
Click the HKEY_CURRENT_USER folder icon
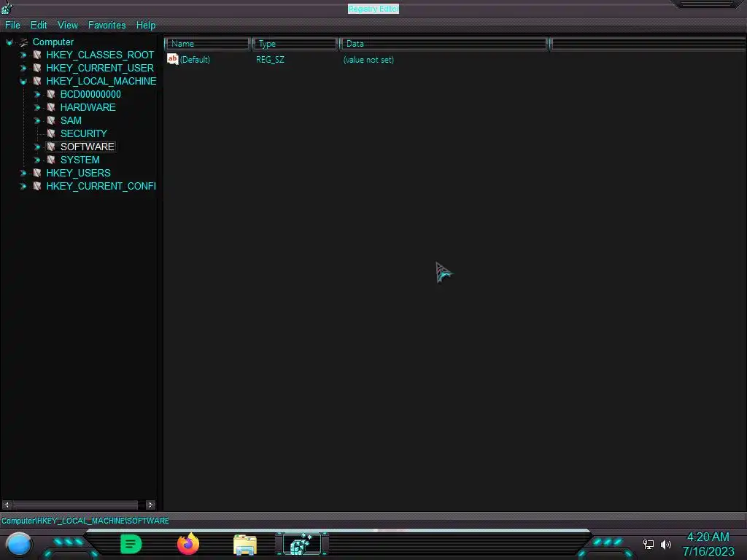click(x=37, y=68)
